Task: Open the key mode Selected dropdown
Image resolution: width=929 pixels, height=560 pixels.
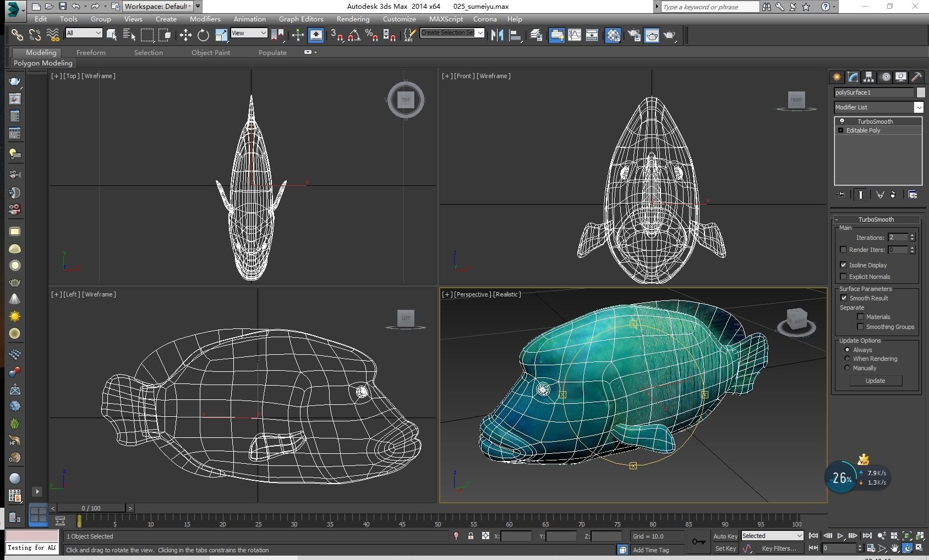Action: (772, 536)
